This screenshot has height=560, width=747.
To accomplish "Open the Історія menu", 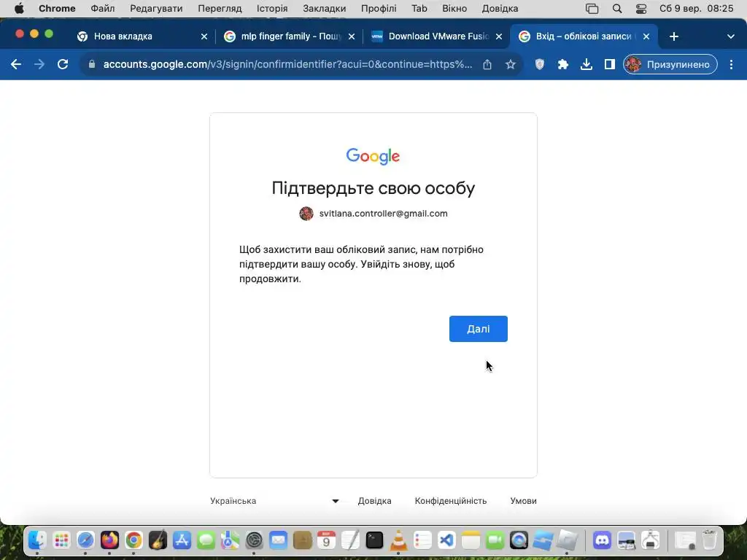I will click(x=272, y=9).
